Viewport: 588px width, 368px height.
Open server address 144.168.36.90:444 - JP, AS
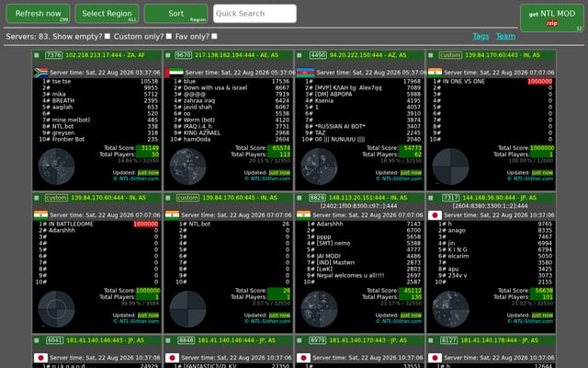pyautogui.click(x=500, y=198)
